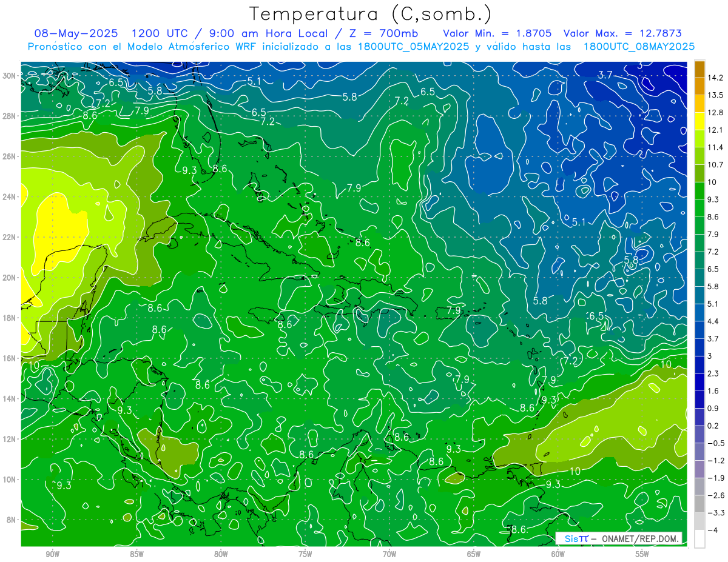
Task: Click the 13.5 value on the color bar
Action: click(715, 95)
